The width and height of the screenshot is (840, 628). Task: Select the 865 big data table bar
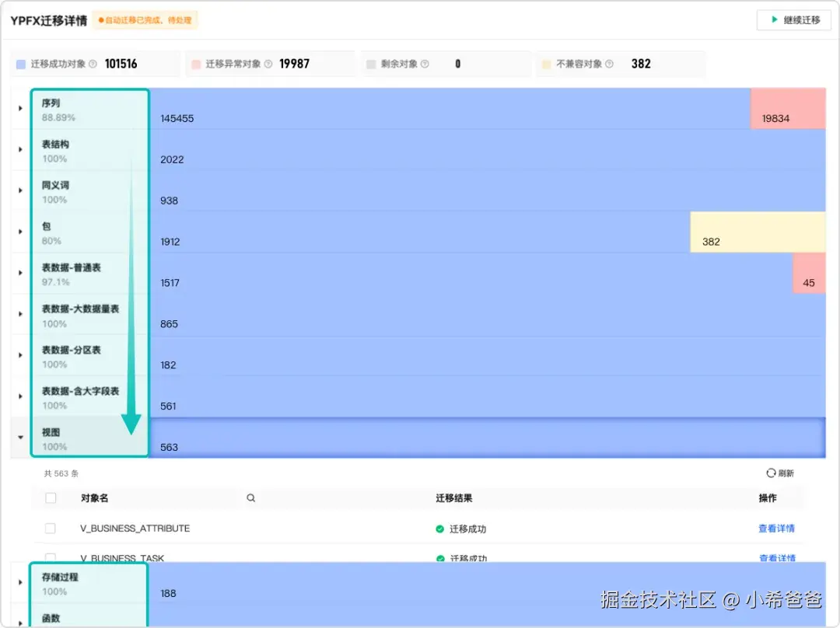488,314
